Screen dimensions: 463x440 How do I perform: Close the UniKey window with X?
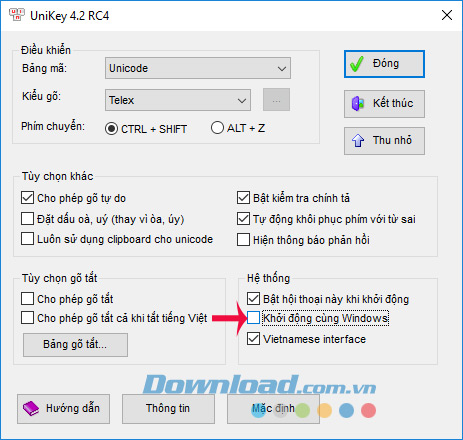tap(447, 15)
